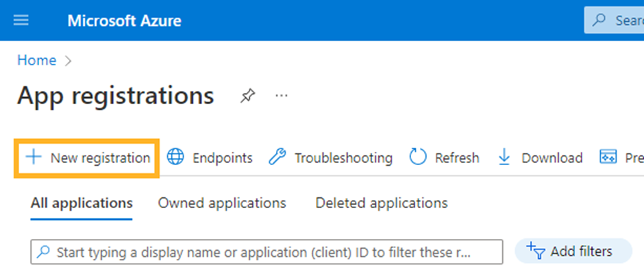Click the breadcrumb chevron after Home

68,61
